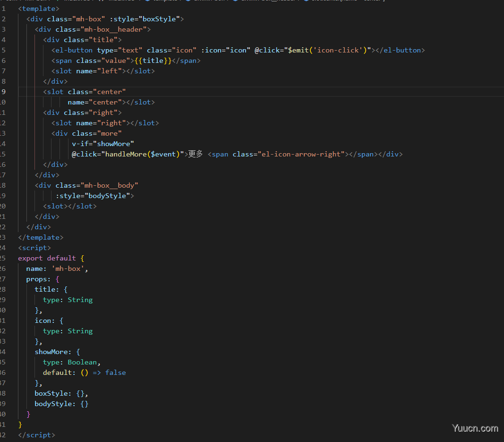Click the name: 'mh-box' property
The width and height of the screenshot is (504, 442).
(x=57, y=269)
